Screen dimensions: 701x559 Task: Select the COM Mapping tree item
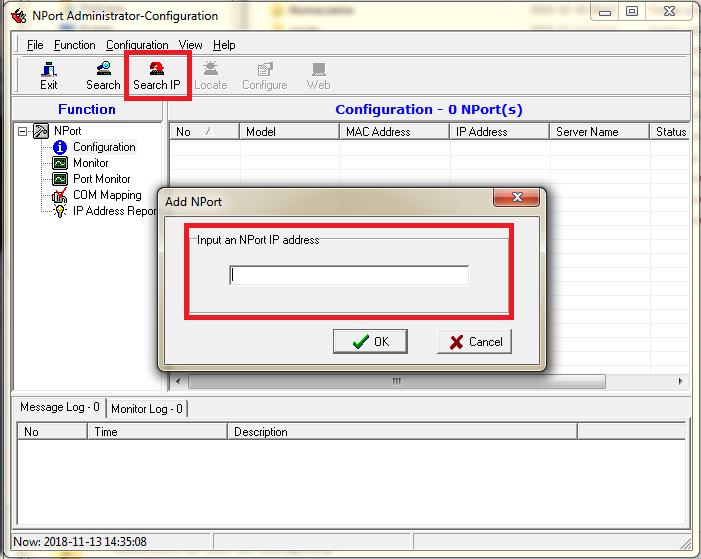[x=107, y=195]
